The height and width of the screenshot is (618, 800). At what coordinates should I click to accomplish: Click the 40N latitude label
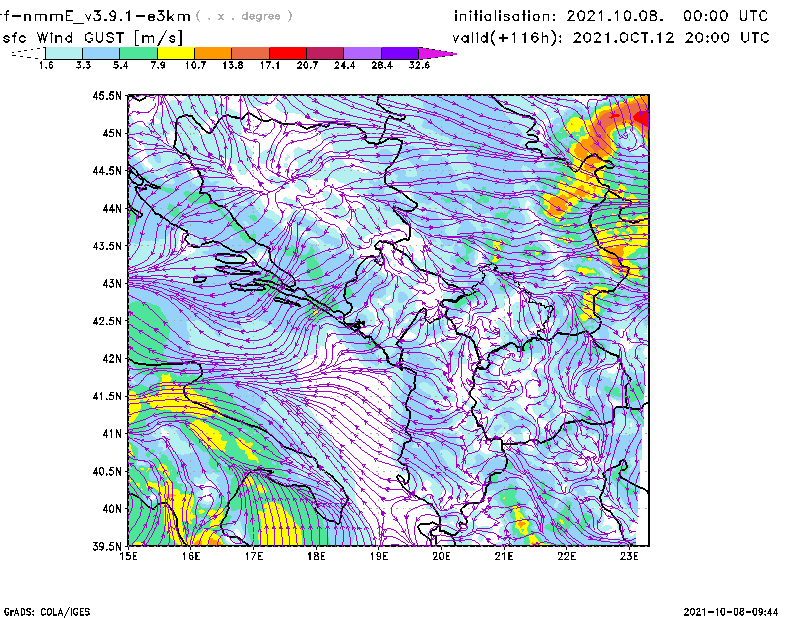point(112,509)
